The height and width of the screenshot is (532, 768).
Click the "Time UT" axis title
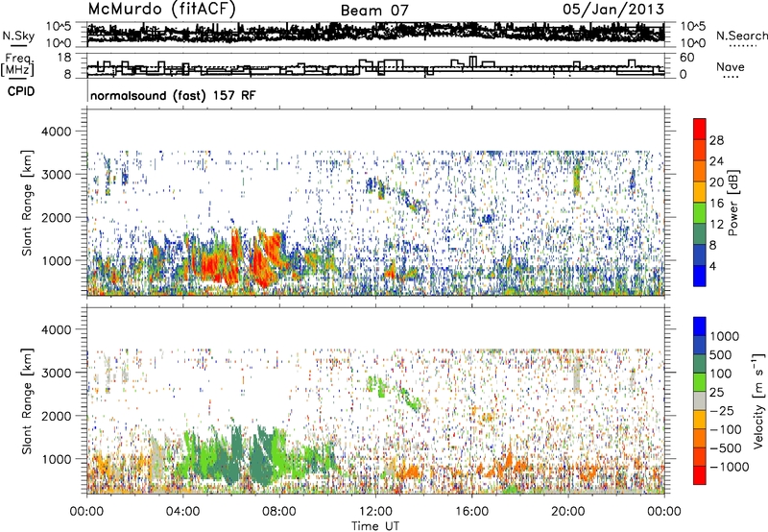point(375,526)
